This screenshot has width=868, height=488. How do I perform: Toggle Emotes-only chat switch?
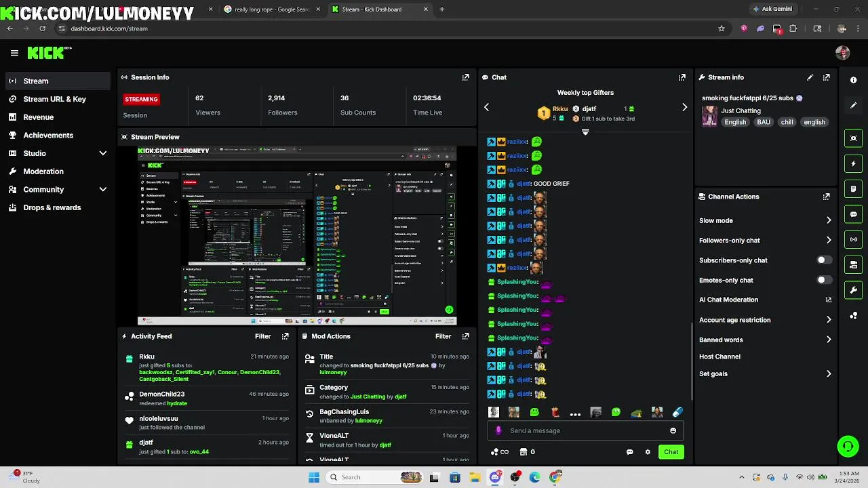tap(824, 280)
